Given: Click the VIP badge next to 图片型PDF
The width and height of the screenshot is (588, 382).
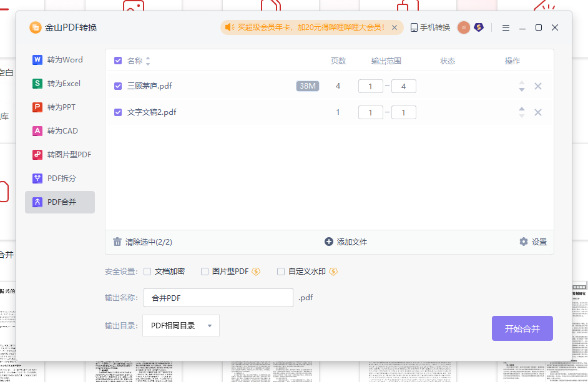Looking at the screenshot, I should coord(256,272).
